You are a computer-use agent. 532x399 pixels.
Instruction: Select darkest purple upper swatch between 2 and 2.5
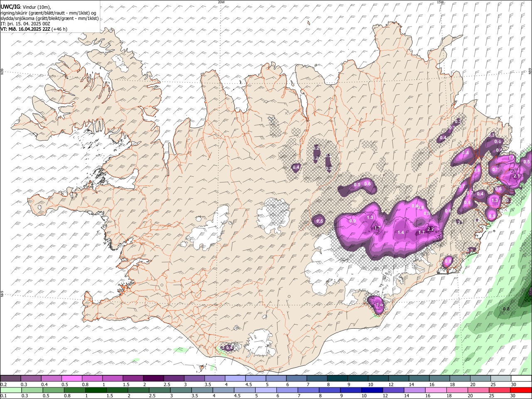(x=154, y=379)
